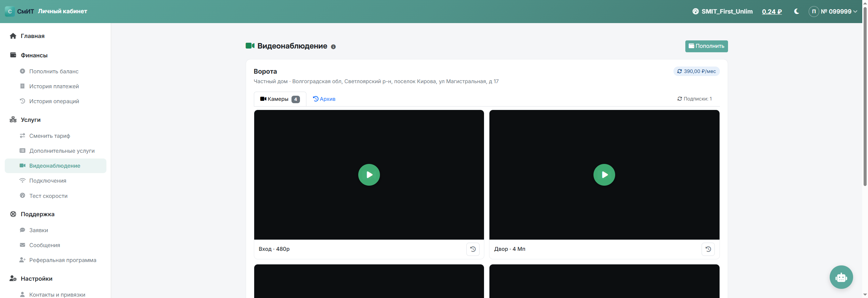Screen dimensions: 868x298
Task: Click the Пополнить button
Action: tap(706, 46)
